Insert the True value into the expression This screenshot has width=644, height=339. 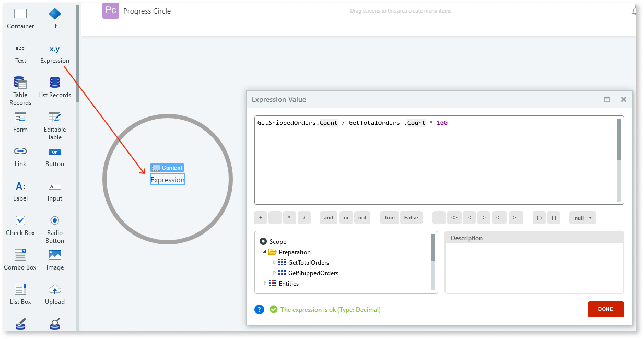click(389, 217)
